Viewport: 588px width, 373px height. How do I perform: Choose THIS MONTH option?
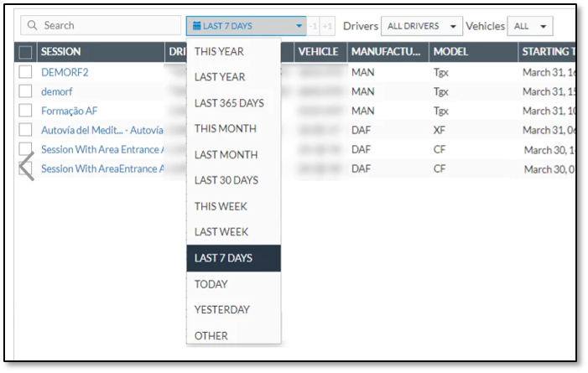[234, 128]
